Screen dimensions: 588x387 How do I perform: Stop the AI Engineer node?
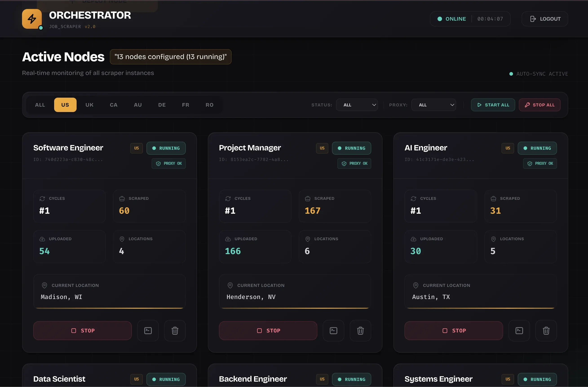pos(454,330)
